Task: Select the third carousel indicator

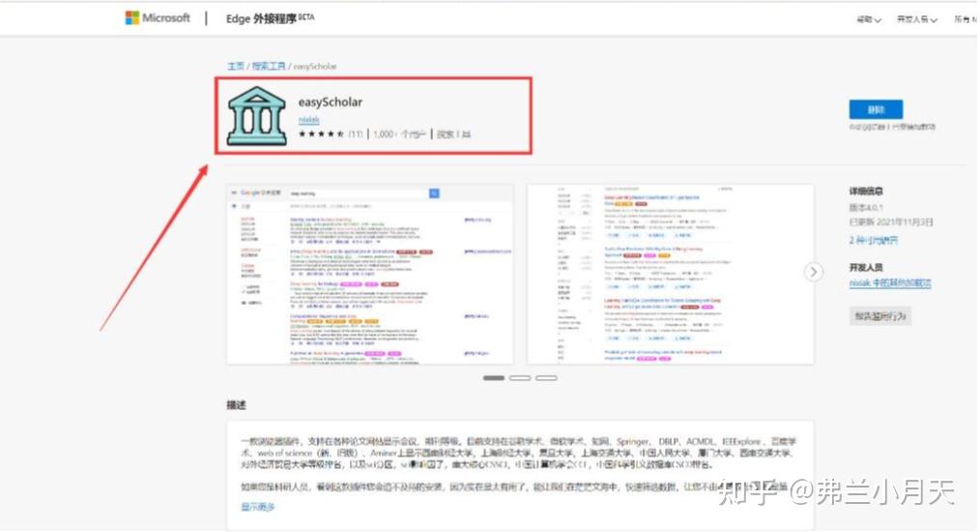Action: pyautogui.click(x=546, y=378)
